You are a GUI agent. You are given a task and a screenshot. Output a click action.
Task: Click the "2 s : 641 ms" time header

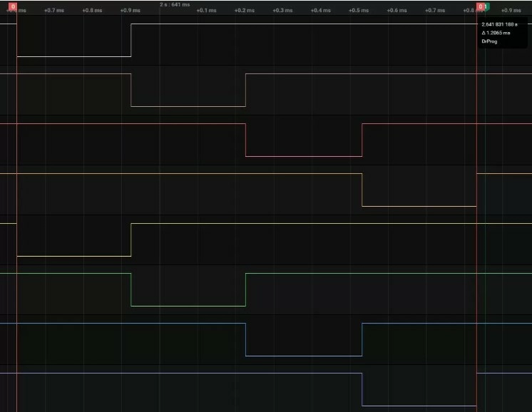175,4
